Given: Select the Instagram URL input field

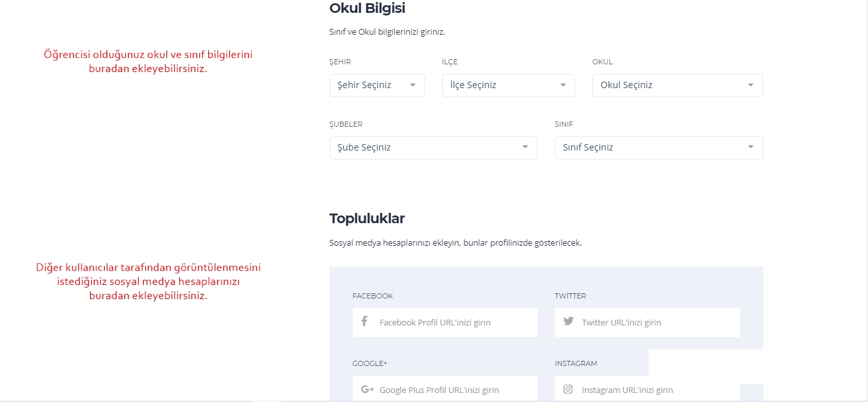Looking at the screenshot, I should click(x=648, y=389).
